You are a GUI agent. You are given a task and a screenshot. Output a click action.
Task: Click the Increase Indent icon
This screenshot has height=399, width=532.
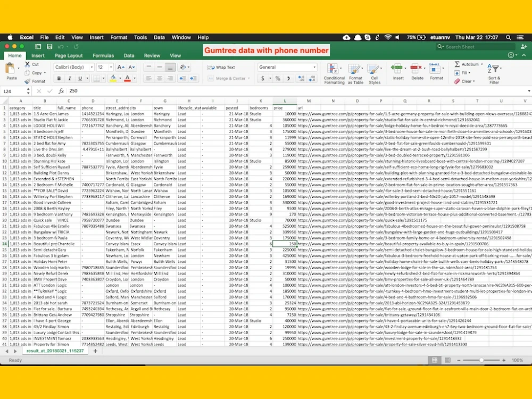point(194,78)
